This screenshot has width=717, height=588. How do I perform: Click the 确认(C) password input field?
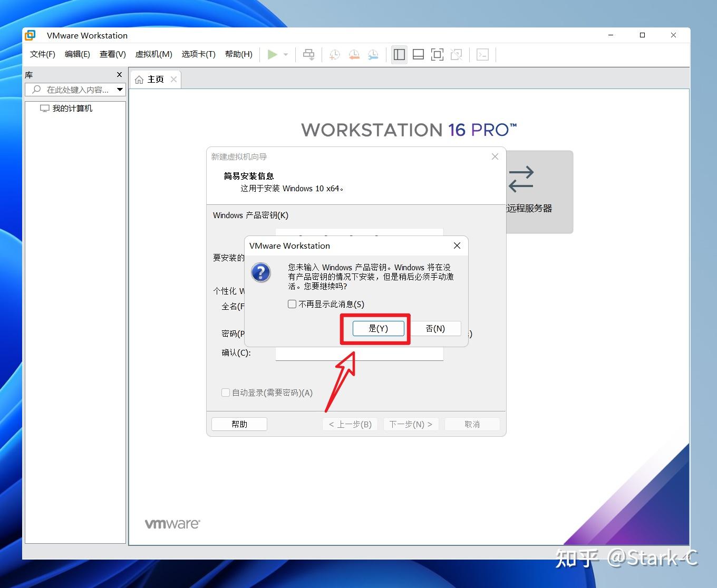[x=359, y=353]
